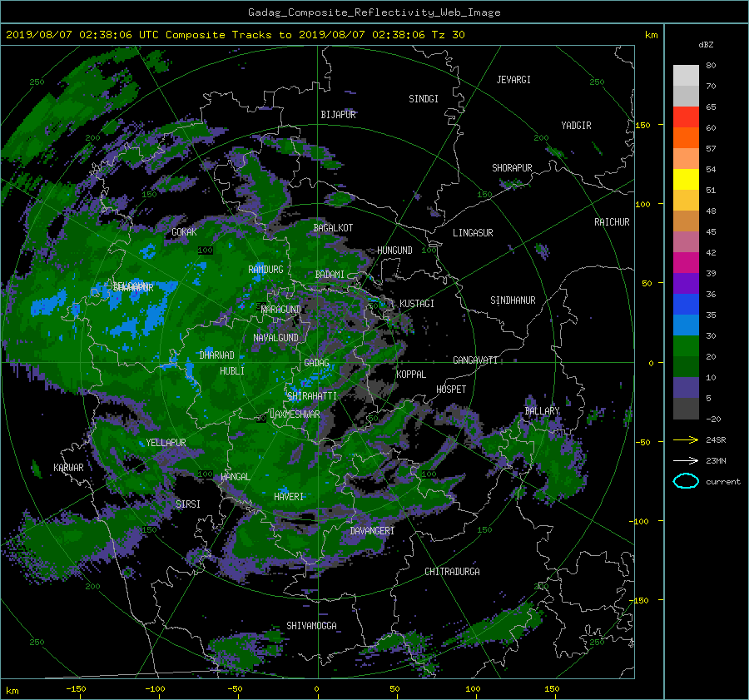The width and height of the screenshot is (749, 700).
Task: Click the white 23MN track arrow legend icon
Action: click(x=686, y=460)
